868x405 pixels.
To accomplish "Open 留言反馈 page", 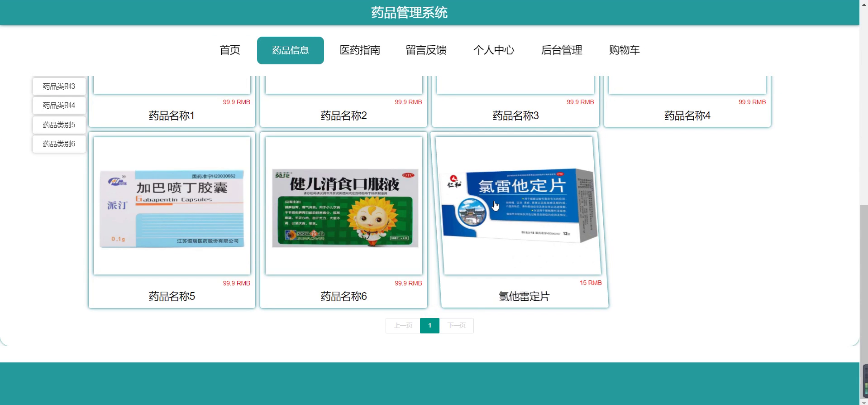I will [426, 50].
